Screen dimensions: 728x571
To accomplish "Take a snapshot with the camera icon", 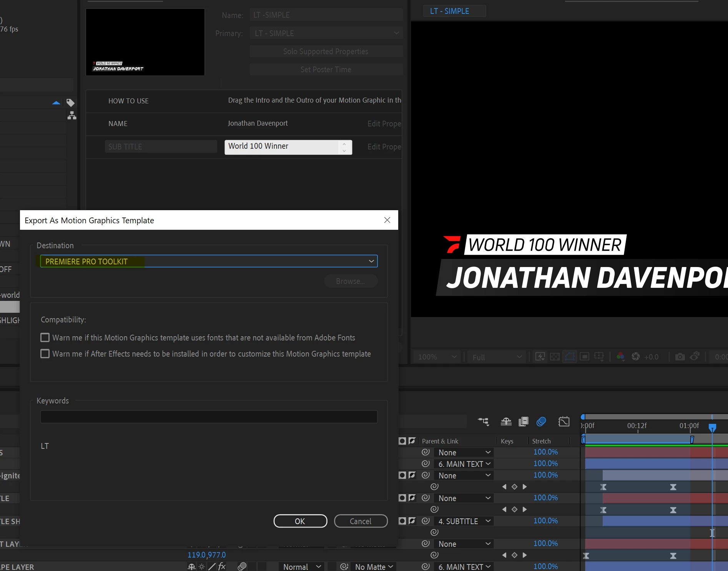I will [x=680, y=357].
